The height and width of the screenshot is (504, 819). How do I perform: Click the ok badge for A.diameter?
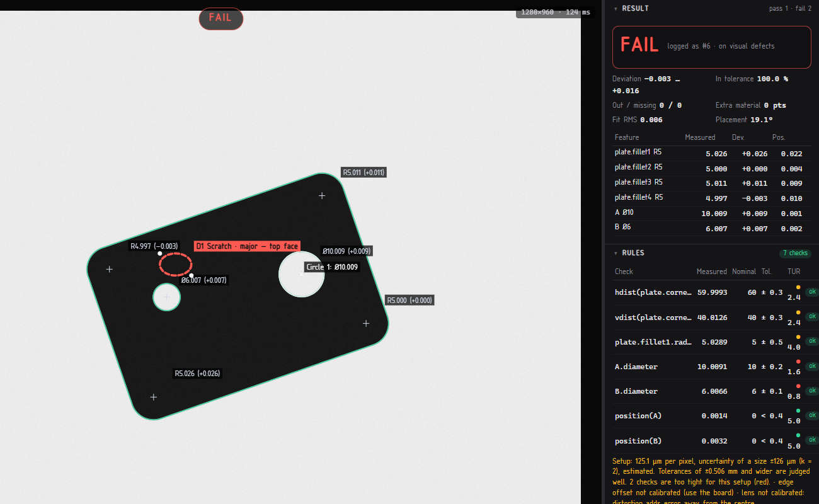[x=812, y=365]
